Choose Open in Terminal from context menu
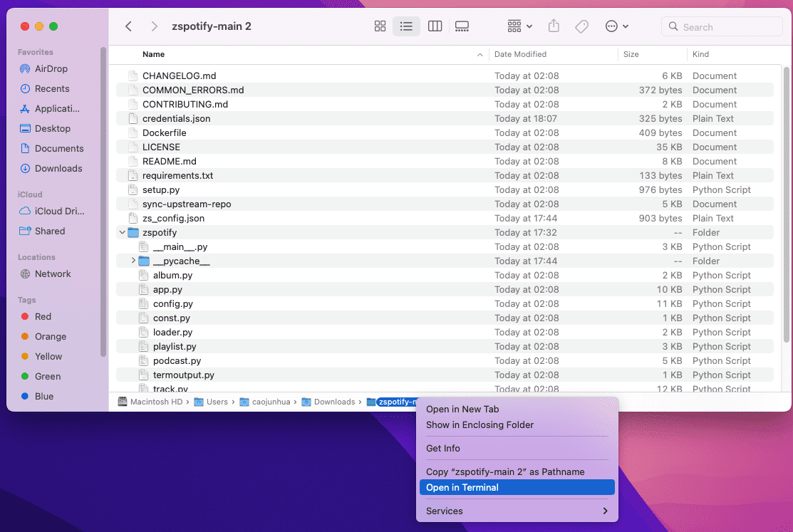The width and height of the screenshot is (793, 532). [x=461, y=487]
